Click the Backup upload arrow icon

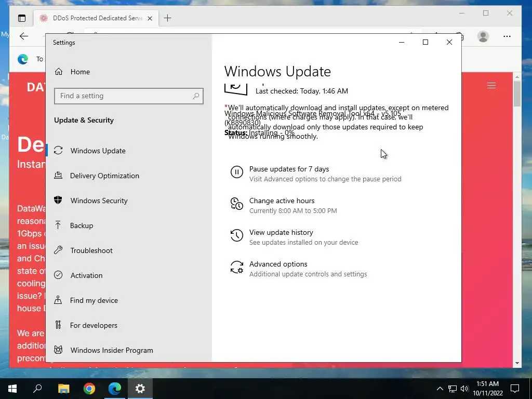pos(58,225)
